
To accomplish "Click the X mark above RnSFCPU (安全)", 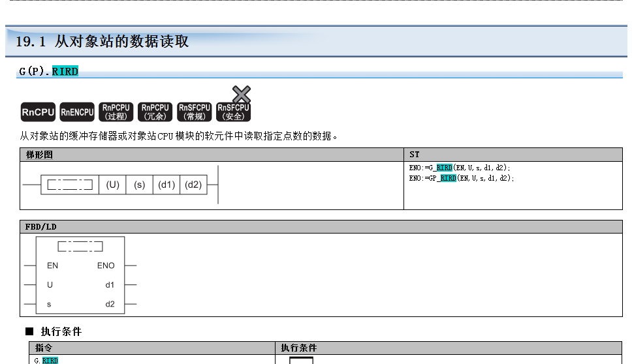I will [x=242, y=94].
